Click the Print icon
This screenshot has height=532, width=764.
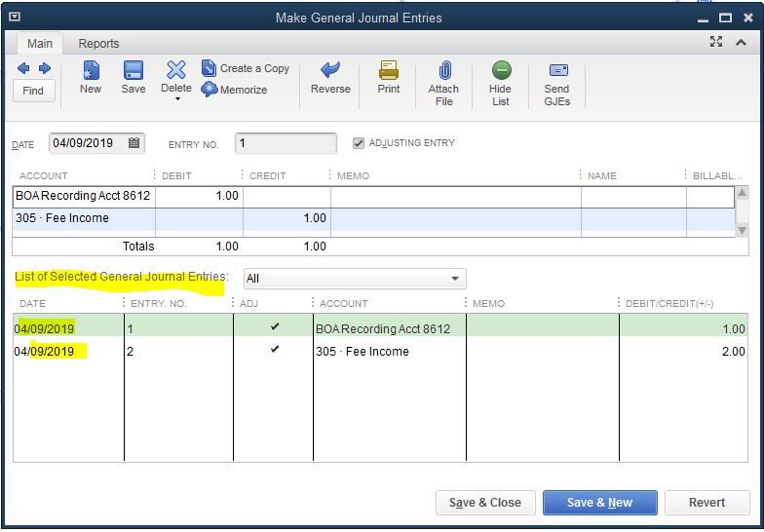tap(388, 70)
